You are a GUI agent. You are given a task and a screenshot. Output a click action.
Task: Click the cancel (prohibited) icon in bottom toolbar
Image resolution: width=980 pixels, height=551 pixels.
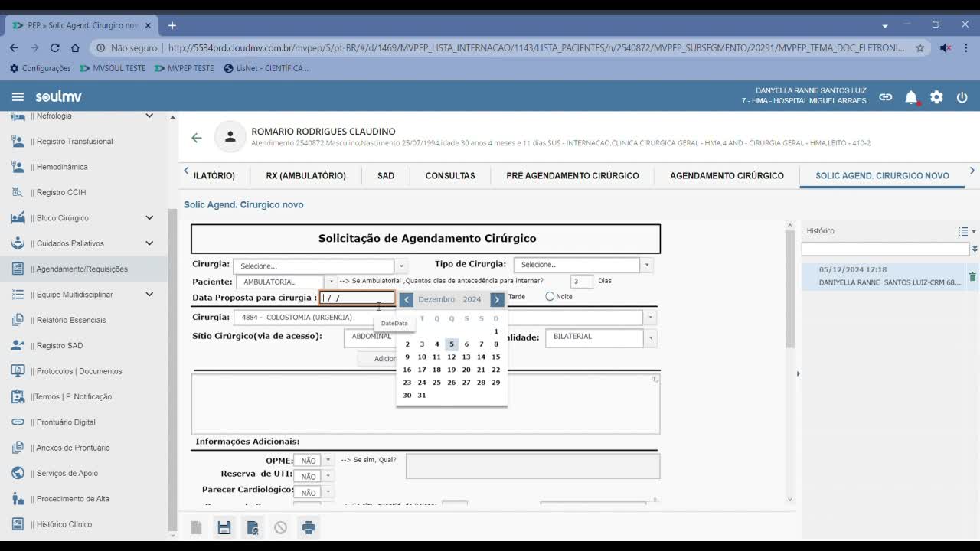tap(280, 527)
